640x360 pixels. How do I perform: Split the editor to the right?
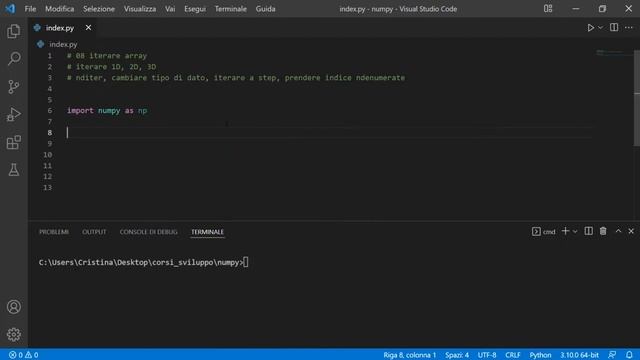(614, 27)
